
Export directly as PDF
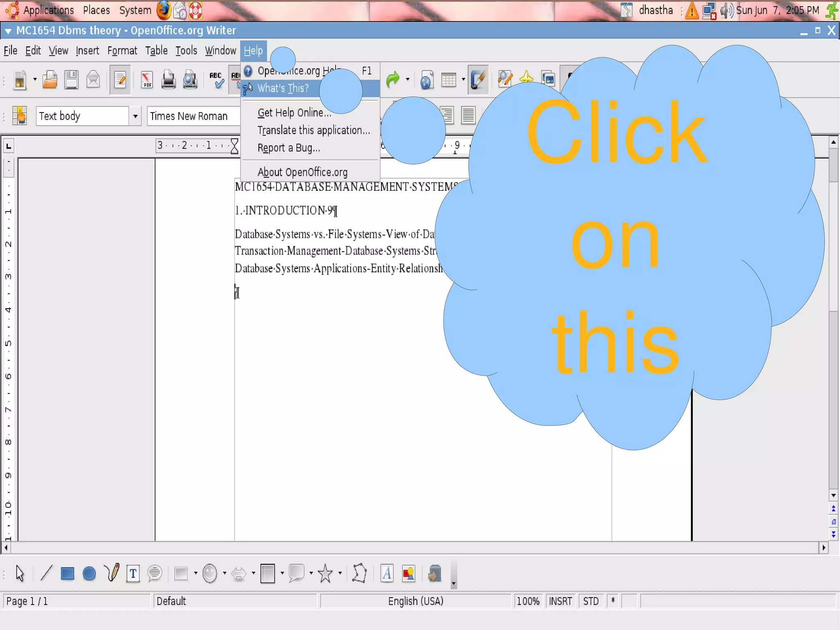pos(146,80)
